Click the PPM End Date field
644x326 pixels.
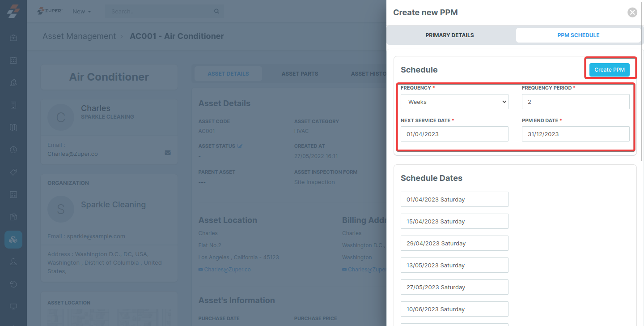[576, 134]
